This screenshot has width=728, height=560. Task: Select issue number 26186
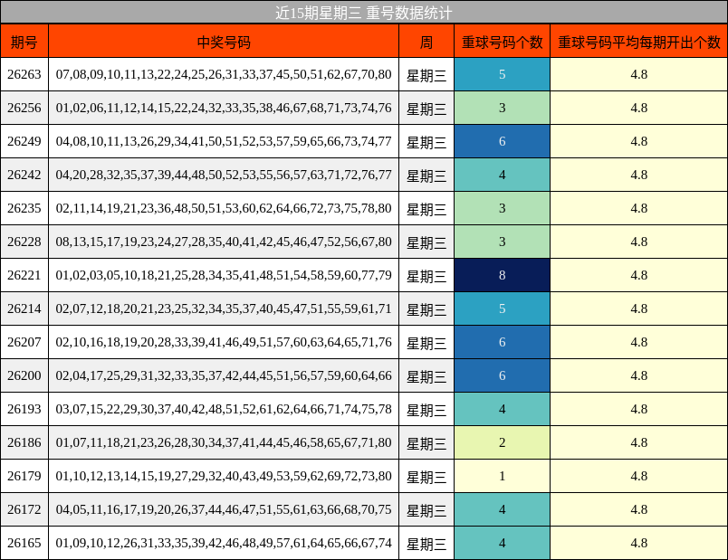[x=24, y=442]
